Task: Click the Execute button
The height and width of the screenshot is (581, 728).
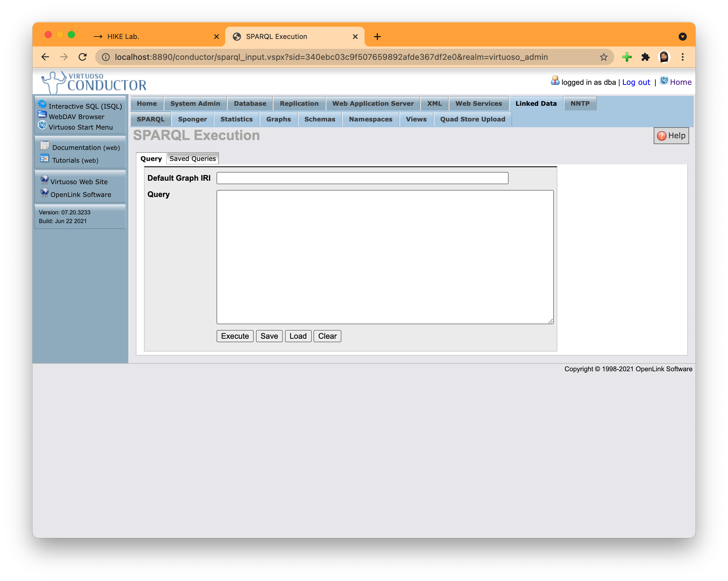Action: [235, 336]
